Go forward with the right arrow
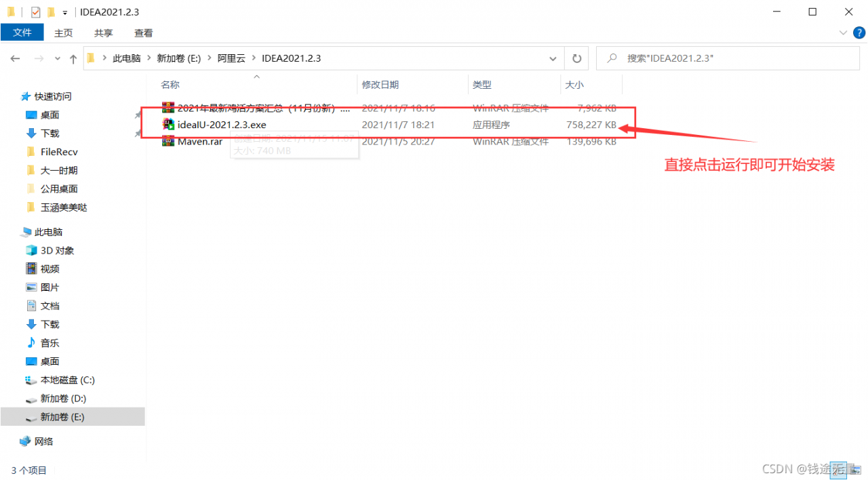This screenshot has height=480, width=868. (39, 59)
